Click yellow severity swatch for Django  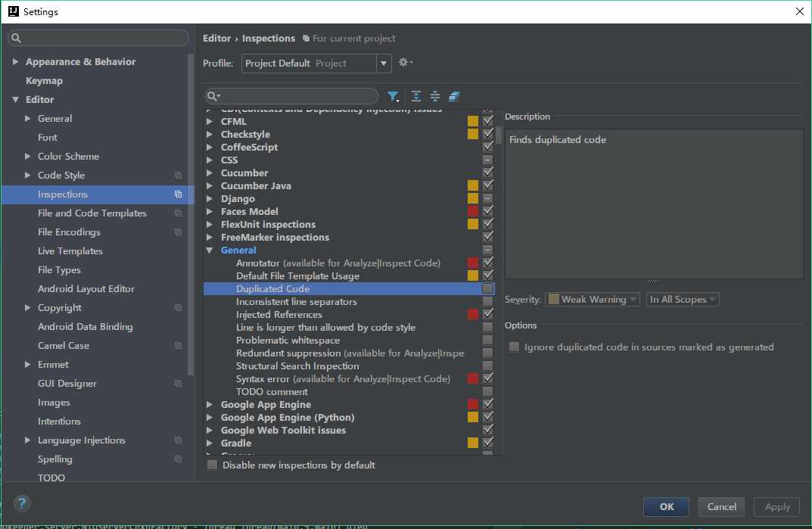pyautogui.click(x=473, y=198)
